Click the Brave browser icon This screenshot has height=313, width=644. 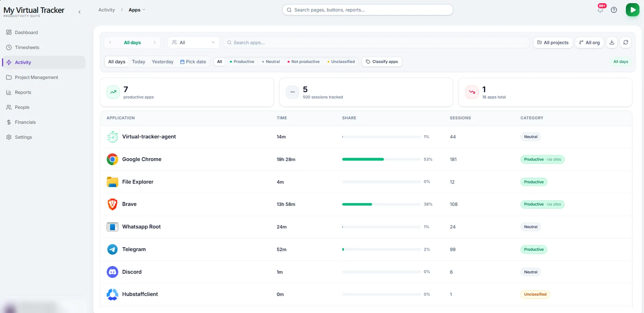pyautogui.click(x=112, y=204)
